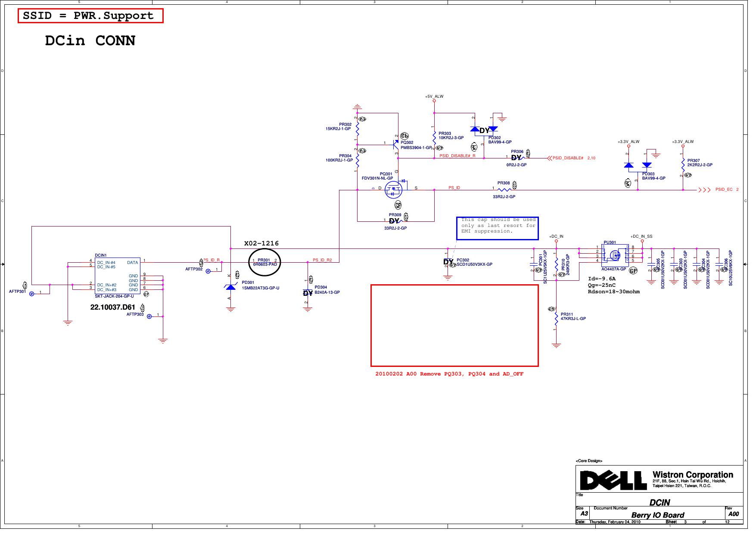Click the AFTP303 test point symbol
Image resolution: width=756 pixels, height=534 pixels.
[x=149, y=317]
